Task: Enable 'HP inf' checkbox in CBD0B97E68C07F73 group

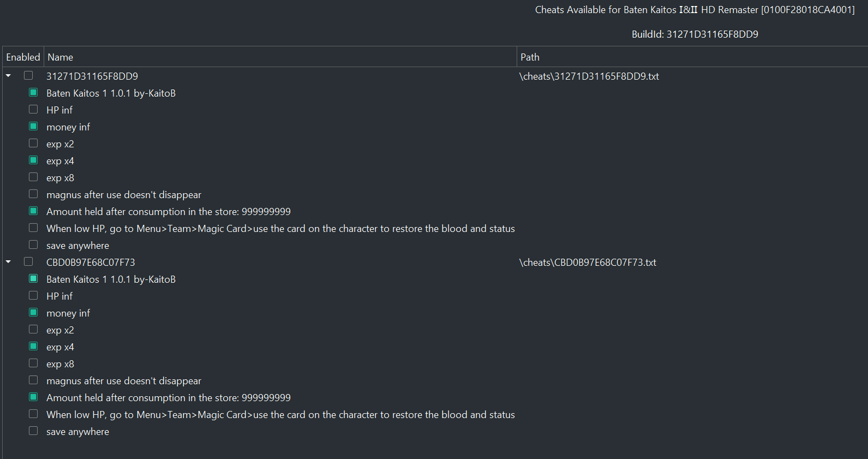Action: (33, 296)
